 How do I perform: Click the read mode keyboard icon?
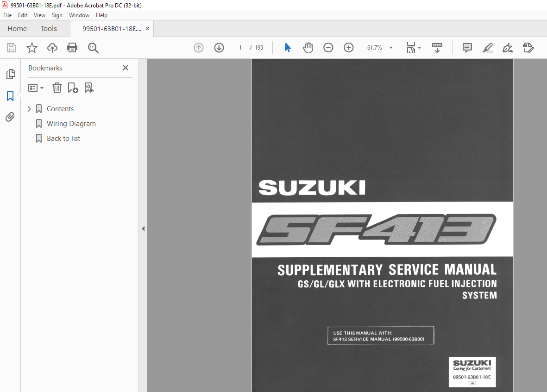coord(437,48)
